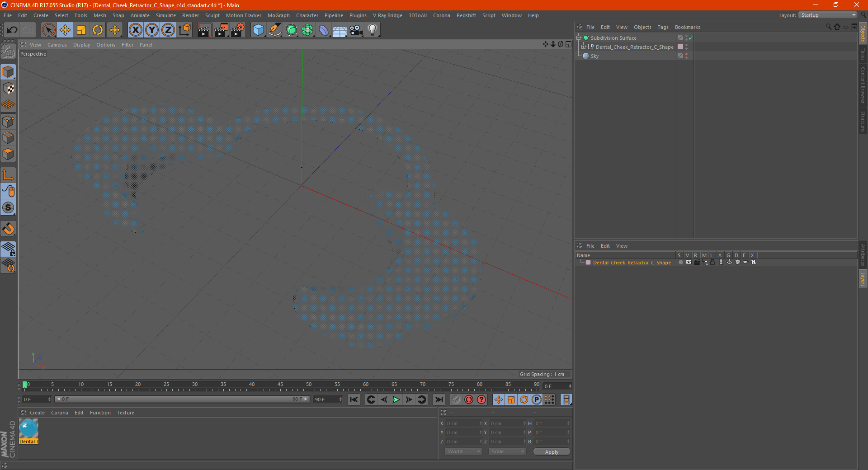
Task: Go to end of animation
Action: tap(439, 399)
